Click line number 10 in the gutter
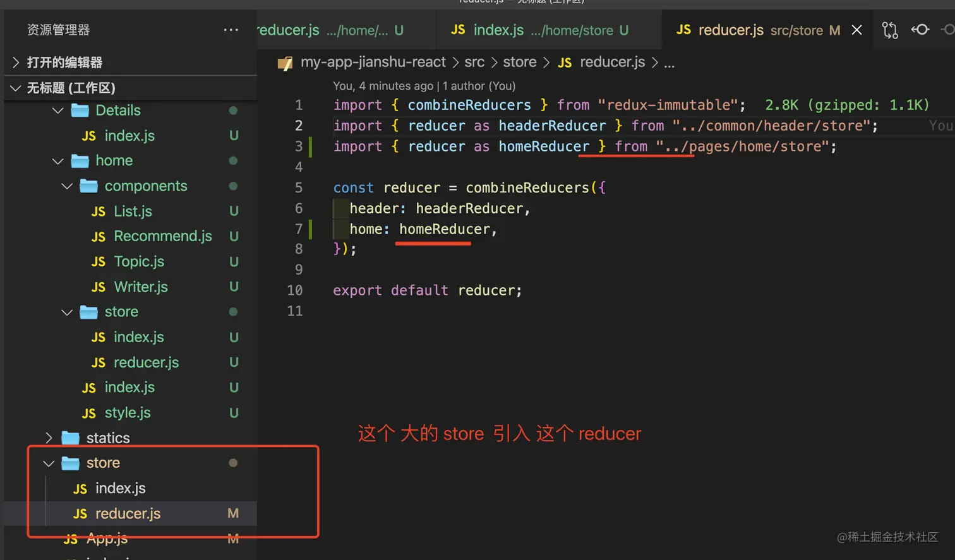This screenshot has height=560, width=955. tap(295, 290)
